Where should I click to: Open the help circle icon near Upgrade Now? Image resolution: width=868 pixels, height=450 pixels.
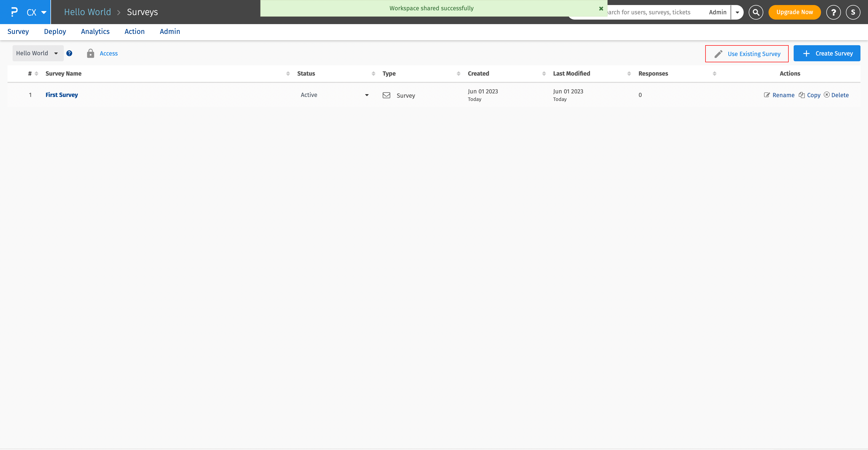(x=833, y=12)
